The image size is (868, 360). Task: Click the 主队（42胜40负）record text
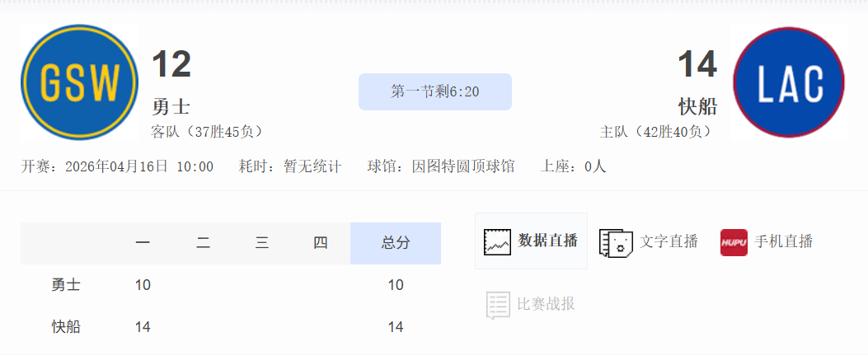point(658,132)
